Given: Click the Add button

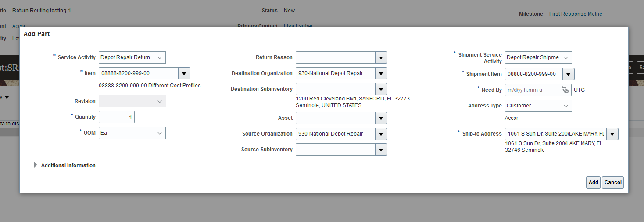Looking at the screenshot, I should (x=593, y=183).
